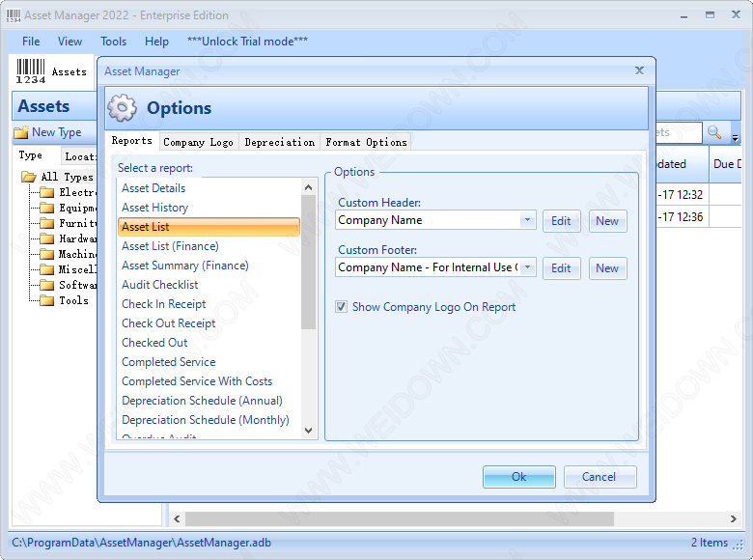This screenshot has height=560, width=753.
Task: Select Completed Service report
Action: (209, 362)
